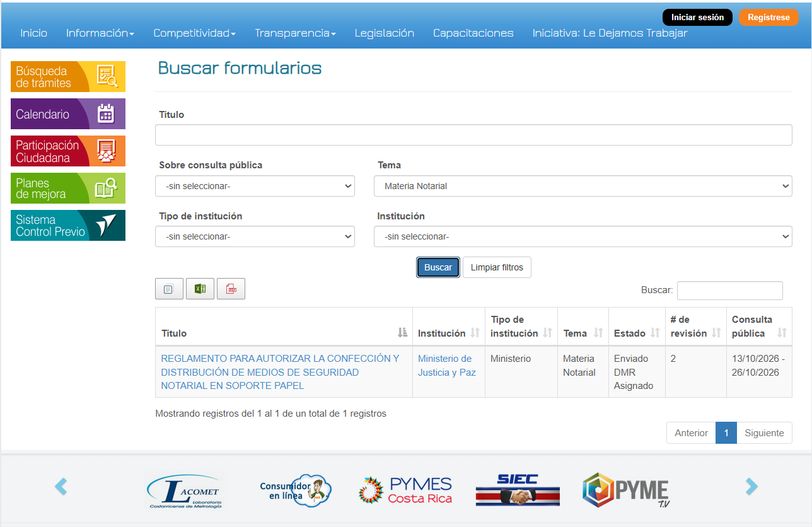Open Capacitaciones in the navigation bar
812x527 pixels.
[x=473, y=33]
